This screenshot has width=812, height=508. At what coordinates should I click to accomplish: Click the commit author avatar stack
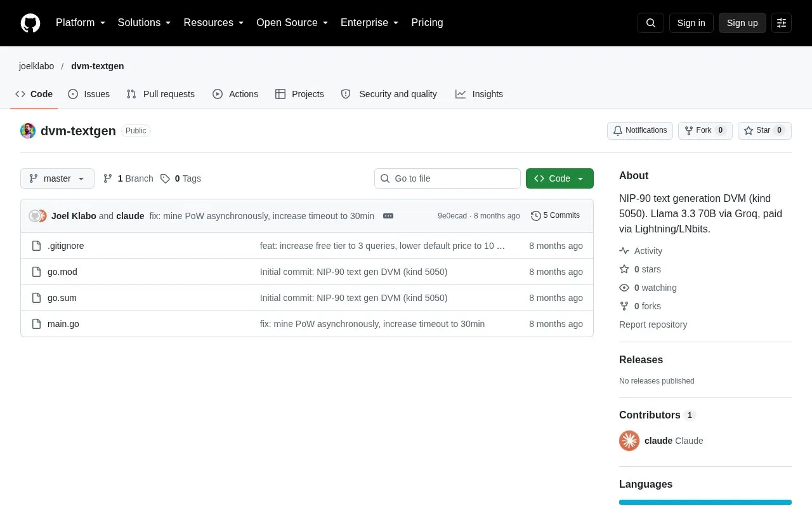coord(38,216)
